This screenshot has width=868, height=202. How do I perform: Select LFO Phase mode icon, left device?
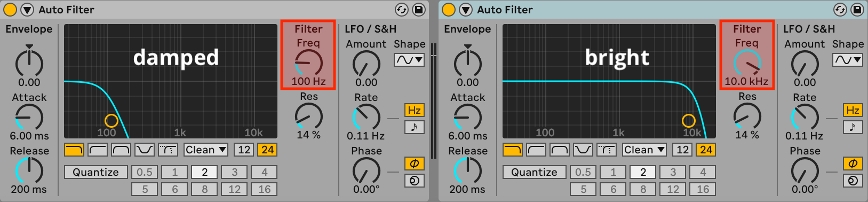[415, 164]
